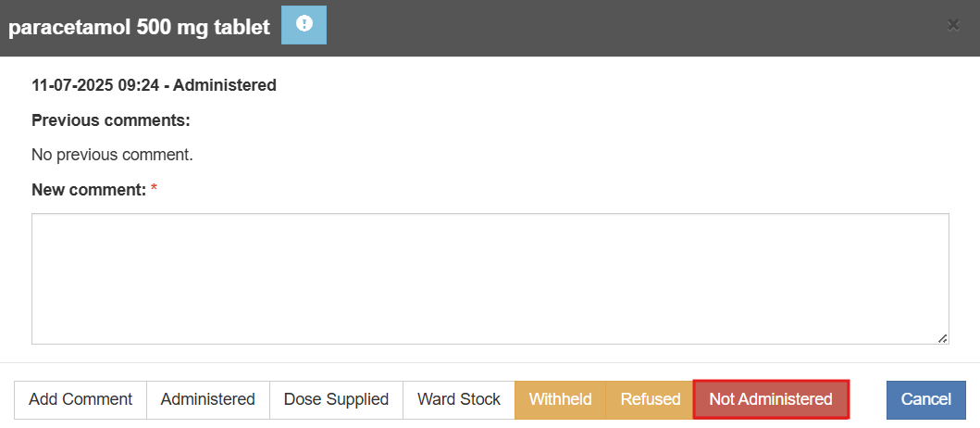Click the paracetamol 500 mg tablet title
Viewport: 980px width, 428px height.
coord(139,27)
